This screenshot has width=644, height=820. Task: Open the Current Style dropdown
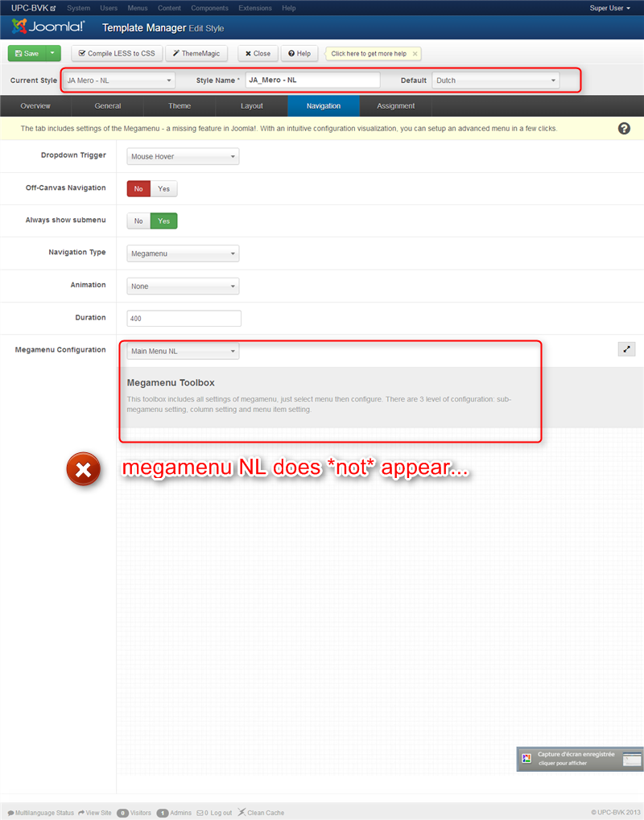tap(118, 80)
